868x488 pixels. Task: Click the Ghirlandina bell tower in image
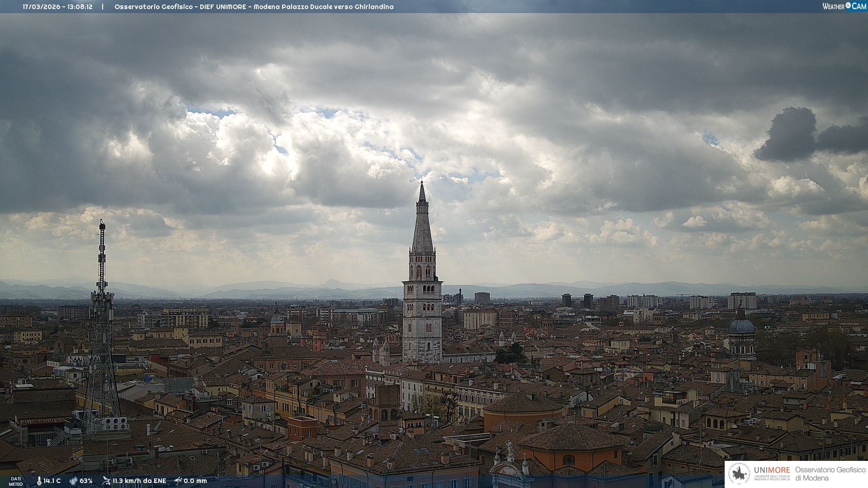tap(422, 294)
